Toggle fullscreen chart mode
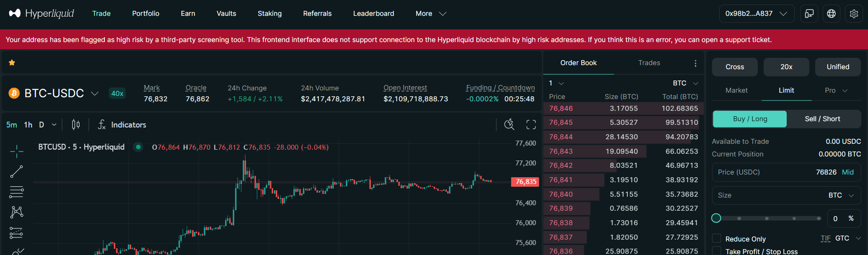The height and width of the screenshot is (255, 868). 531,124
